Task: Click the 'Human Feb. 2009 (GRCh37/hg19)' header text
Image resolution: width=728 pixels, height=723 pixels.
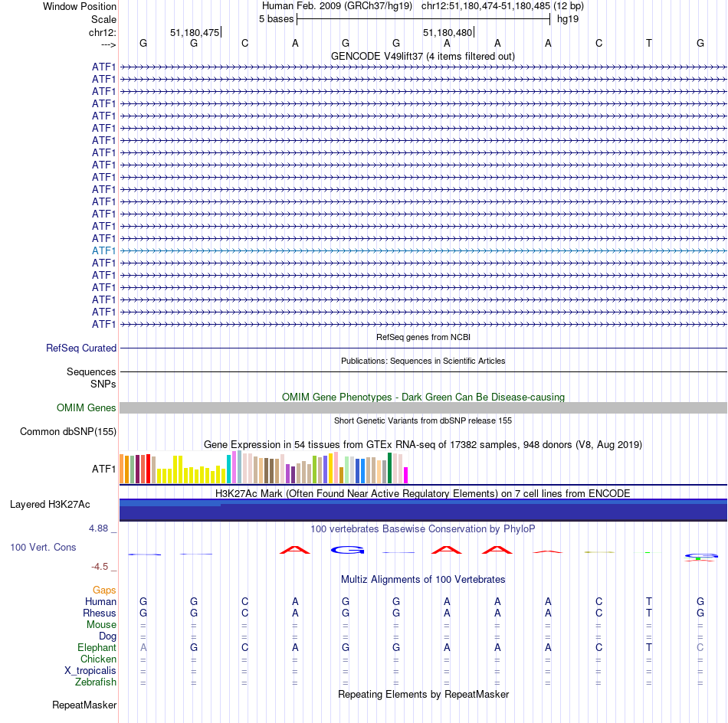Action: tap(336, 6)
